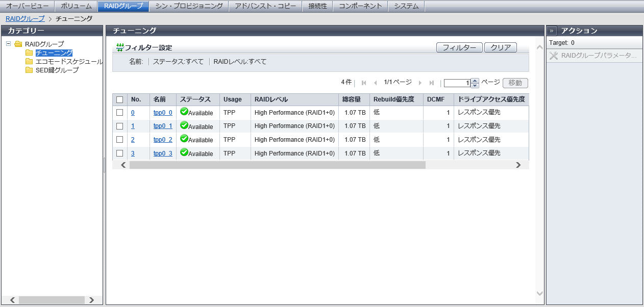
Task: Check the box for row tpp0_2
Action: (120, 140)
